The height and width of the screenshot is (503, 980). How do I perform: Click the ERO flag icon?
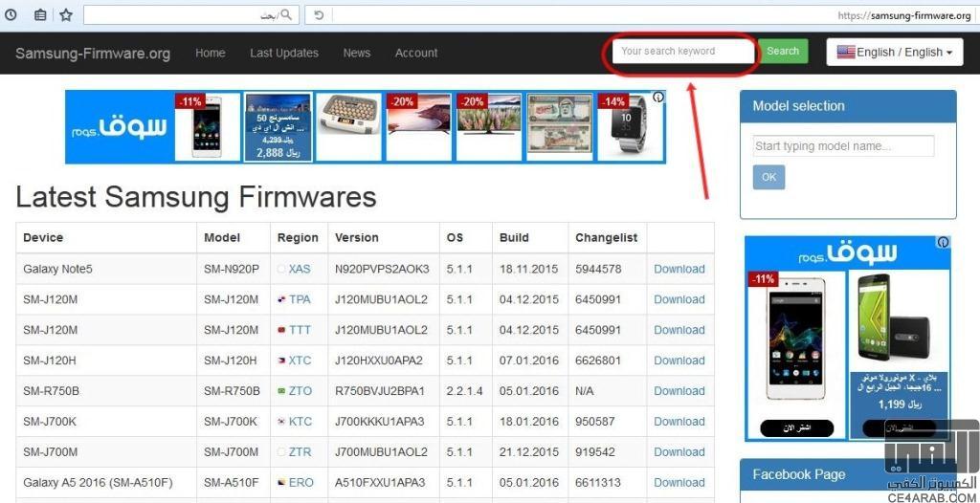pos(282,482)
